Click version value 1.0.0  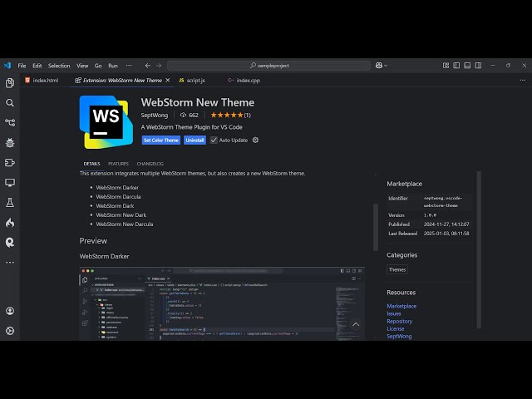(430, 215)
